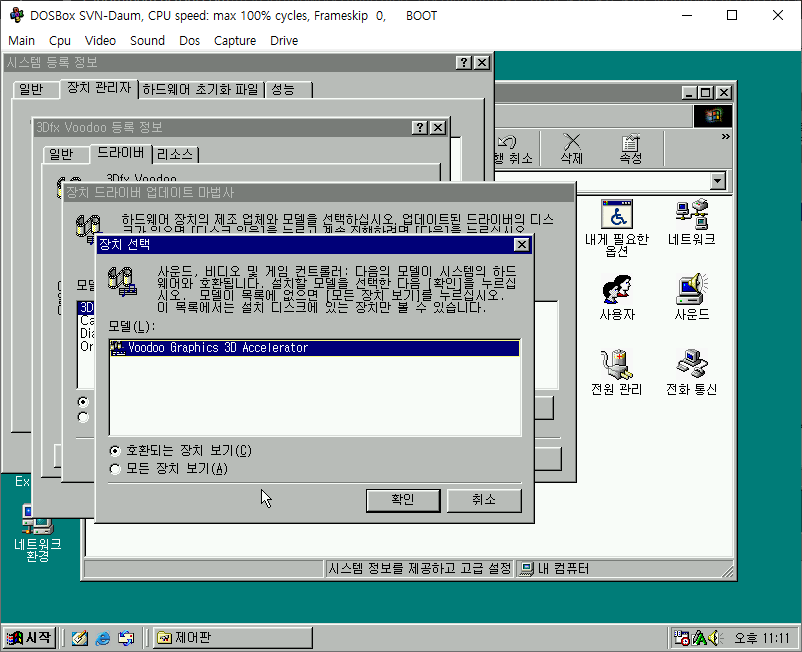The height and width of the screenshot is (652, 802).
Task: Open the DOSBox Sound menu
Action: point(147,40)
